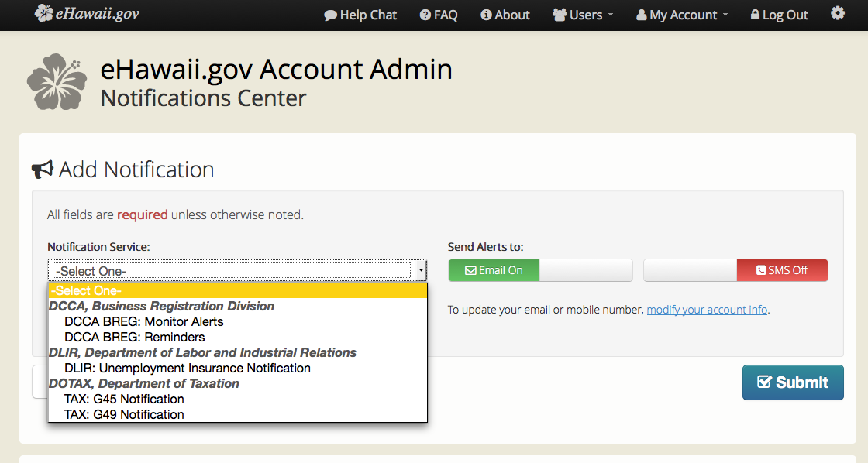Screen dimensions: 868x463
Task: Click the Notification Service select field
Action: 237,270
